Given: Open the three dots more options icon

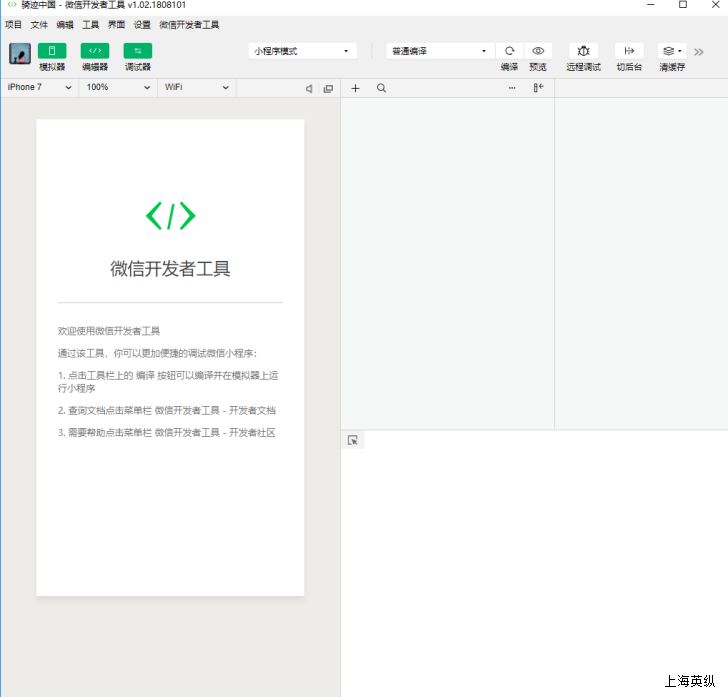Looking at the screenshot, I should pyautogui.click(x=512, y=88).
